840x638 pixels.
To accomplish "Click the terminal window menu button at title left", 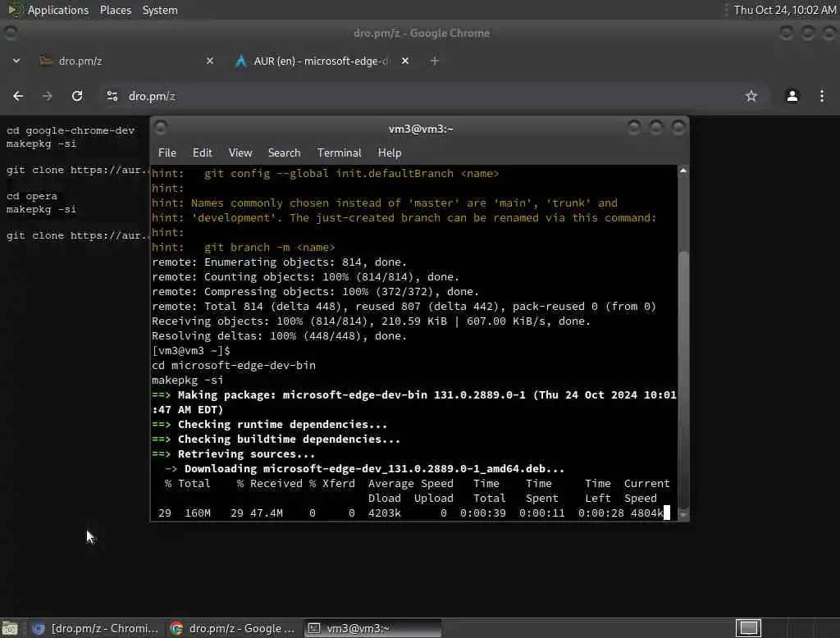I will [161, 128].
